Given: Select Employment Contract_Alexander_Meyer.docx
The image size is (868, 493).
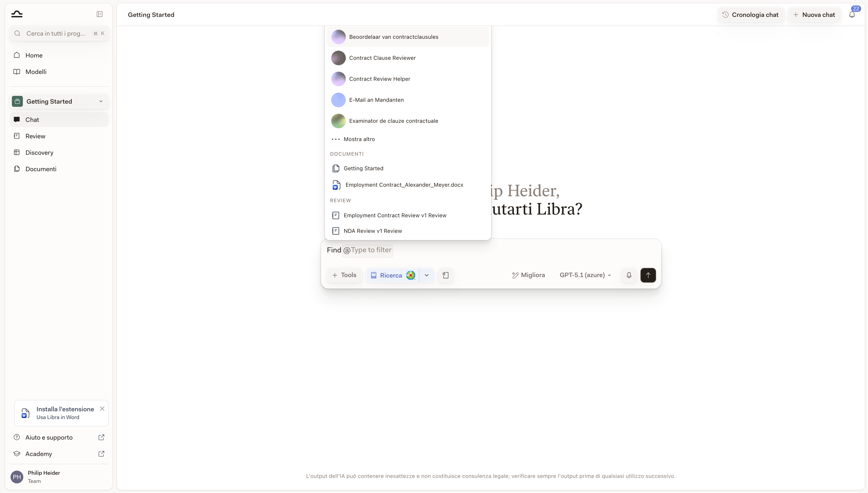Looking at the screenshot, I should (x=408, y=185).
